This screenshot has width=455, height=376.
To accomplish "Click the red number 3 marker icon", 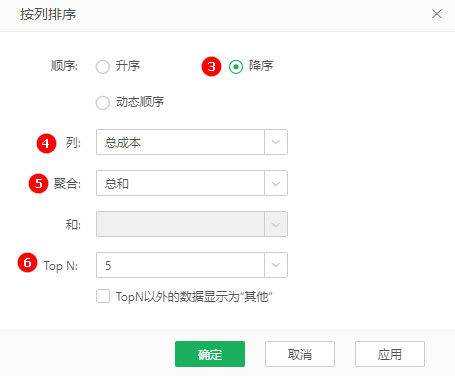I will click(x=211, y=66).
